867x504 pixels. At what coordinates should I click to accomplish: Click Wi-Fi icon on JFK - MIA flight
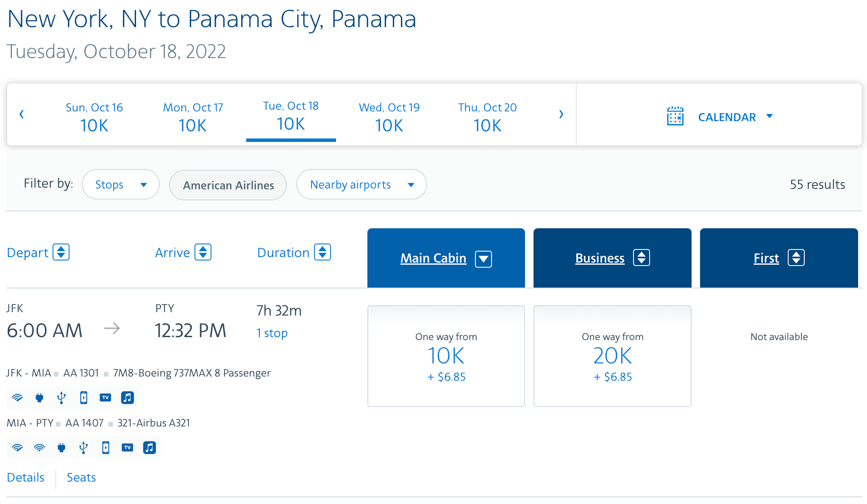pyautogui.click(x=17, y=398)
